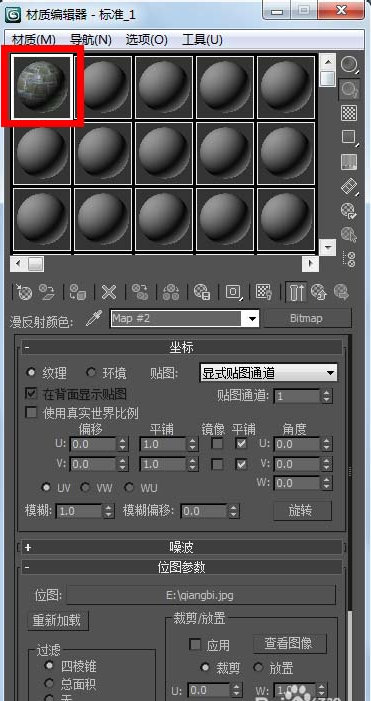This screenshot has height=701, width=371.
Task: Click the Select by Material icon
Action: tap(349, 234)
